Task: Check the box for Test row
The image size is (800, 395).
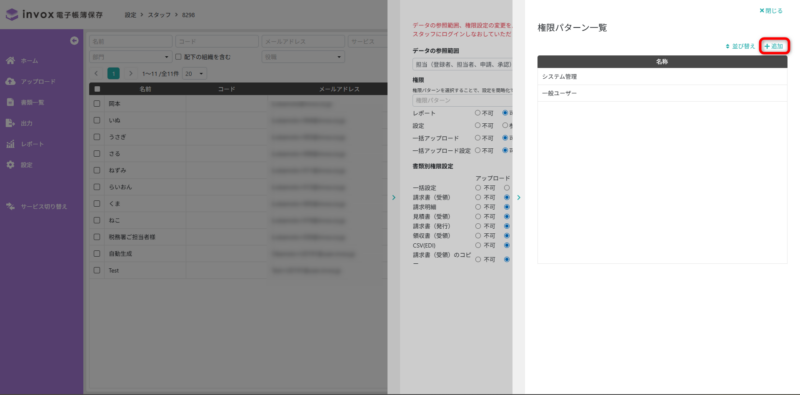Action: coord(97,270)
